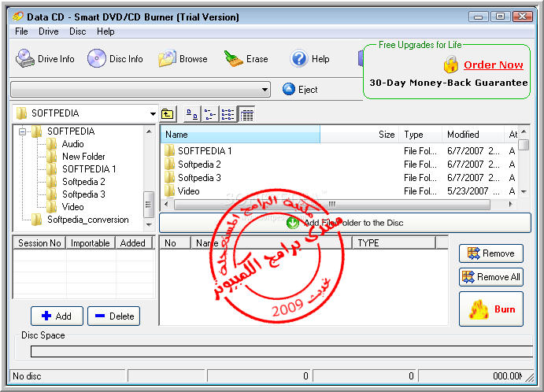Click the Add session button
Viewport: 544px width, 392px height.
(57, 316)
